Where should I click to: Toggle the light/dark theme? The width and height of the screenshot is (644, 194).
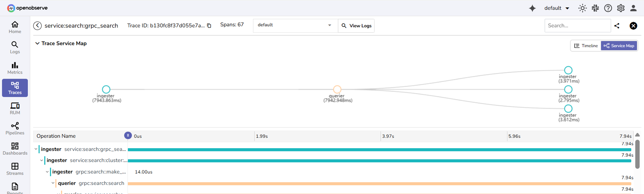pyautogui.click(x=582, y=8)
